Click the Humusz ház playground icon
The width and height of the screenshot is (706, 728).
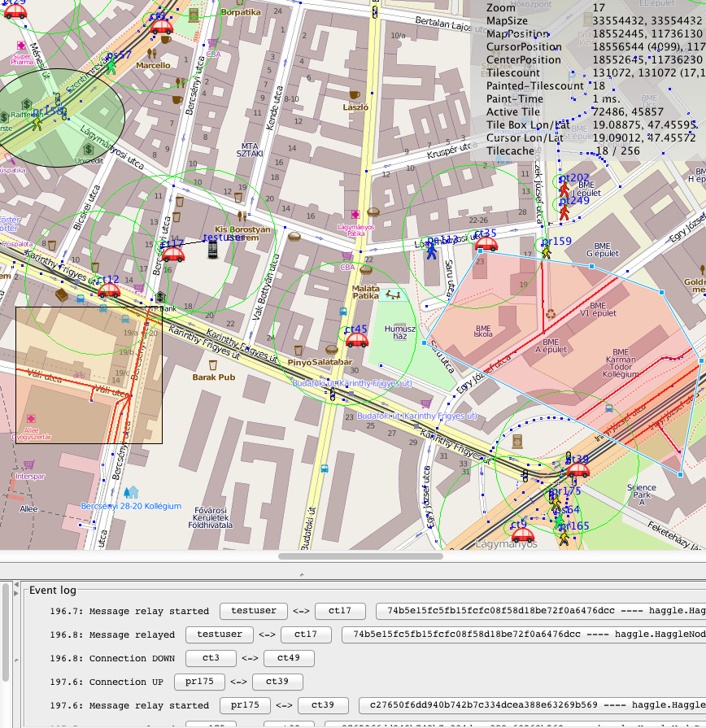pos(393,294)
